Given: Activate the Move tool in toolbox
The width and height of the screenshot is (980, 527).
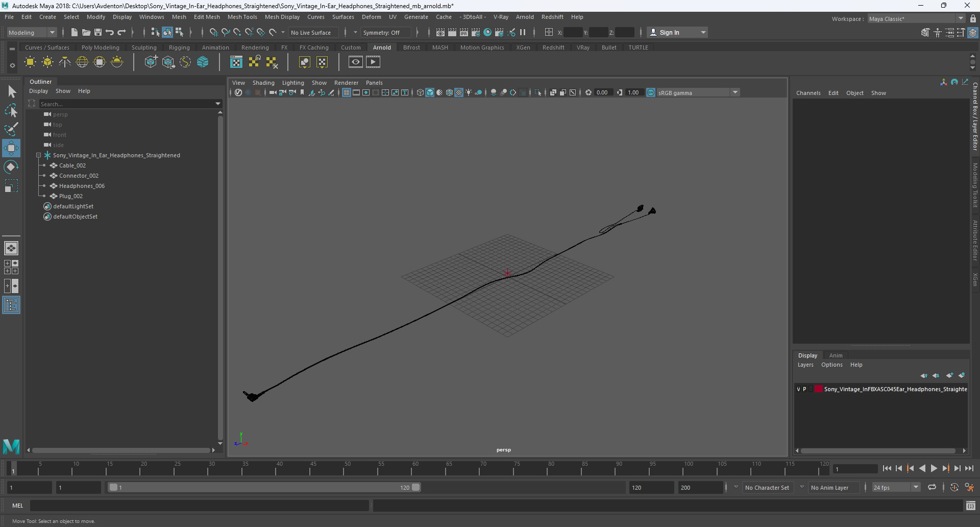Looking at the screenshot, I should pos(11,148).
